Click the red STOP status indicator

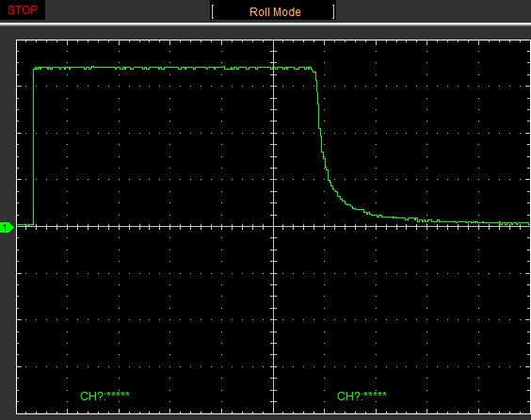coord(23,9)
